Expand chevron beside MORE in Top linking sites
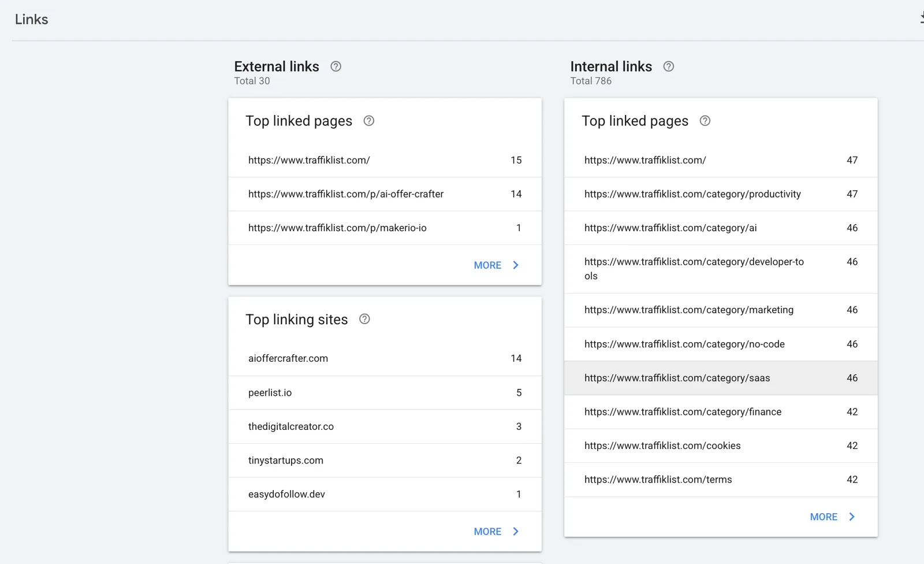 (516, 532)
